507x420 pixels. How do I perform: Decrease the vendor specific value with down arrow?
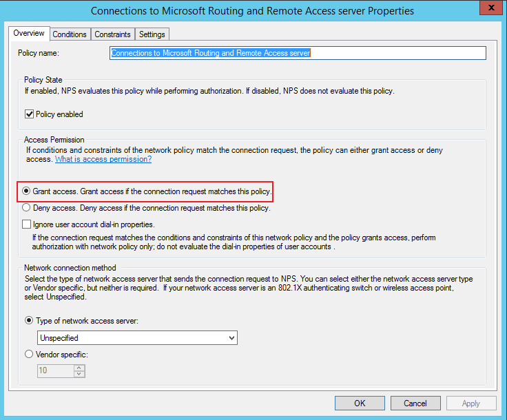(x=79, y=374)
